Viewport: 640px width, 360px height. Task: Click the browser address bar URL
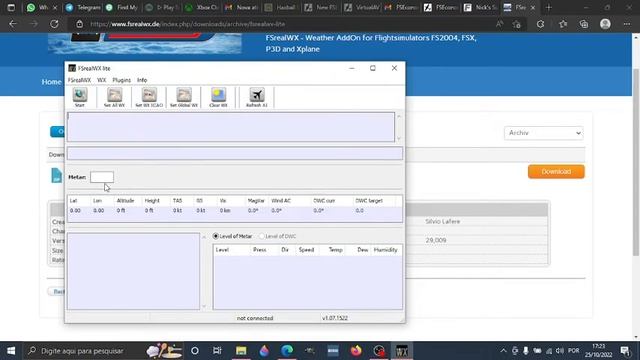tap(188, 24)
